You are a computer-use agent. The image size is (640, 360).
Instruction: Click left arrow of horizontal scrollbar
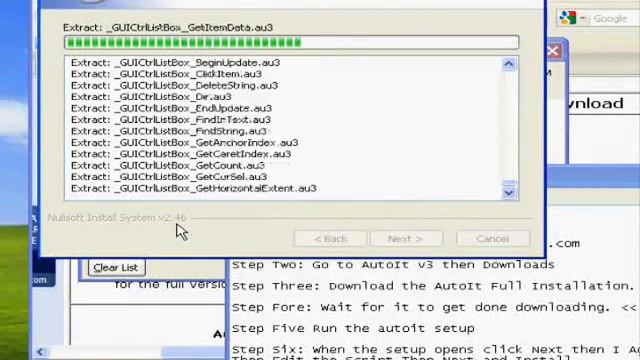(40, 352)
